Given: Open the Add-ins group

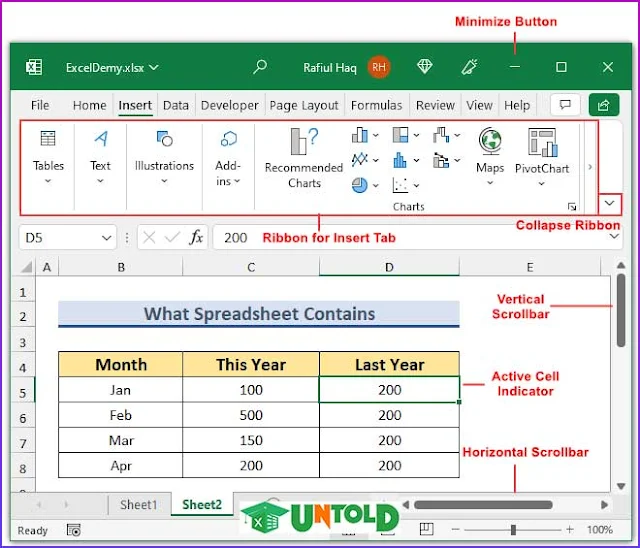Looking at the screenshot, I should (228, 157).
